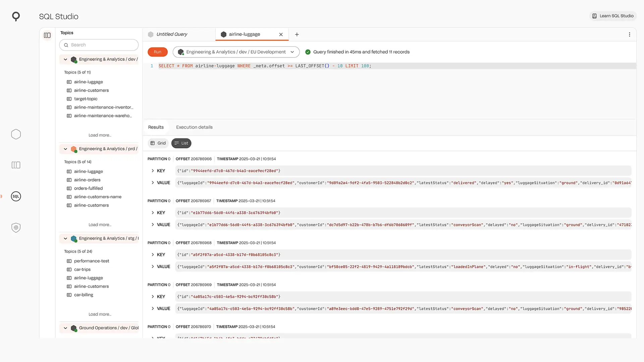Expand the KEY of offset 206786966

[153, 171]
